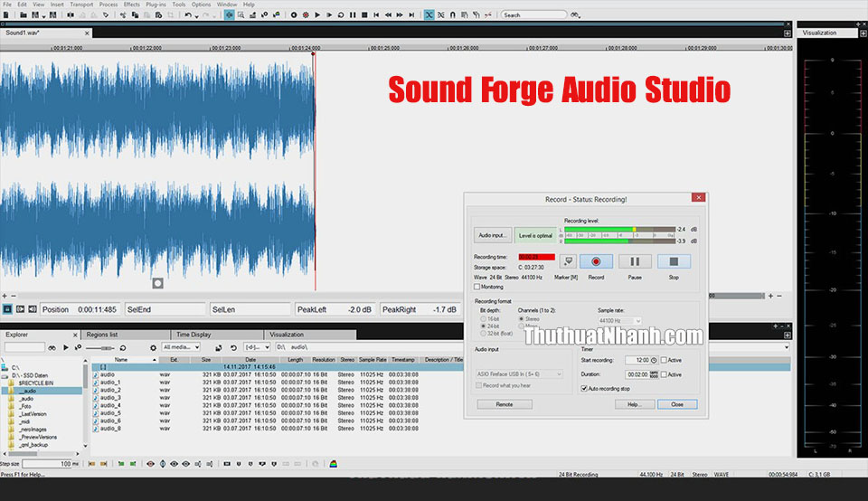Toggle loop playback icon in the toolbar
Image resolution: width=868 pixels, height=501 pixels.
[x=341, y=15]
